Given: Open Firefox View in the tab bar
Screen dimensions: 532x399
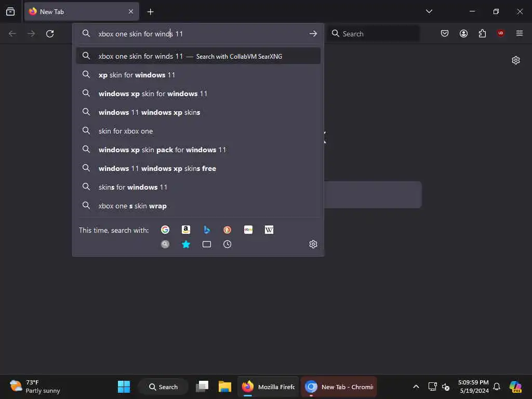Looking at the screenshot, I should coord(10,11).
